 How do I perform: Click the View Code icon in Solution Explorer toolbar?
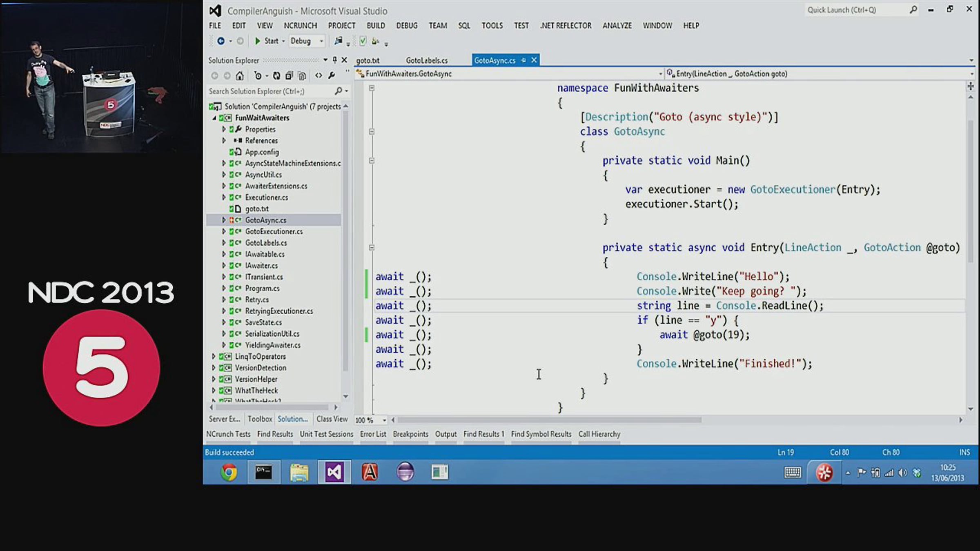tap(318, 76)
